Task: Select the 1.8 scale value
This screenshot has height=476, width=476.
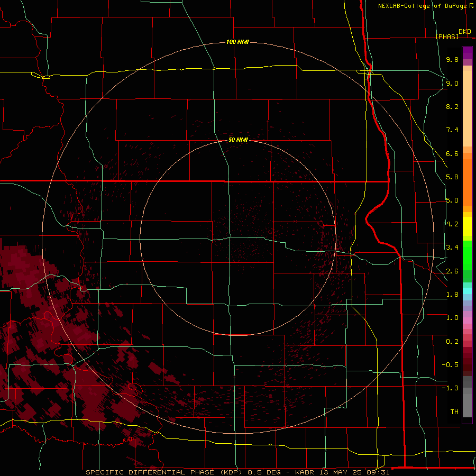Action: click(452, 295)
